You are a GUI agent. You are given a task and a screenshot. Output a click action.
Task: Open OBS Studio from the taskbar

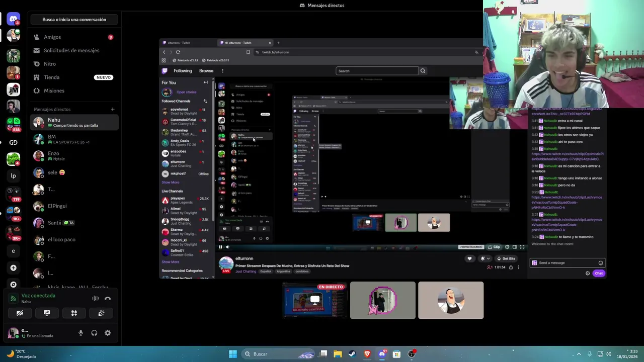(x=412, y=354)
